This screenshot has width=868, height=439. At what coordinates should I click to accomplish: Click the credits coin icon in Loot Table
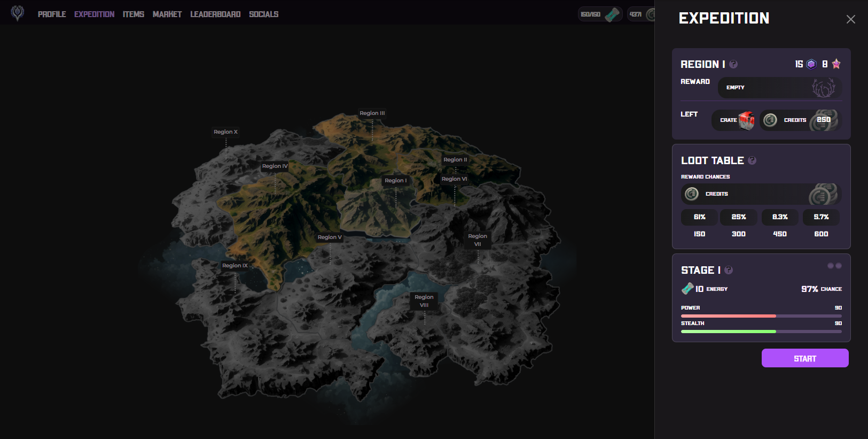tap(692, 194)
